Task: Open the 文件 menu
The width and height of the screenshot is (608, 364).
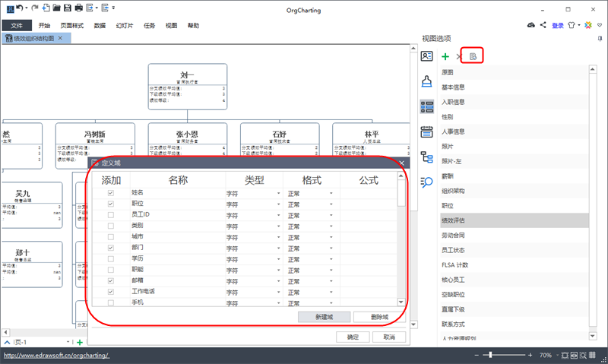Action: tap(17, 26)
